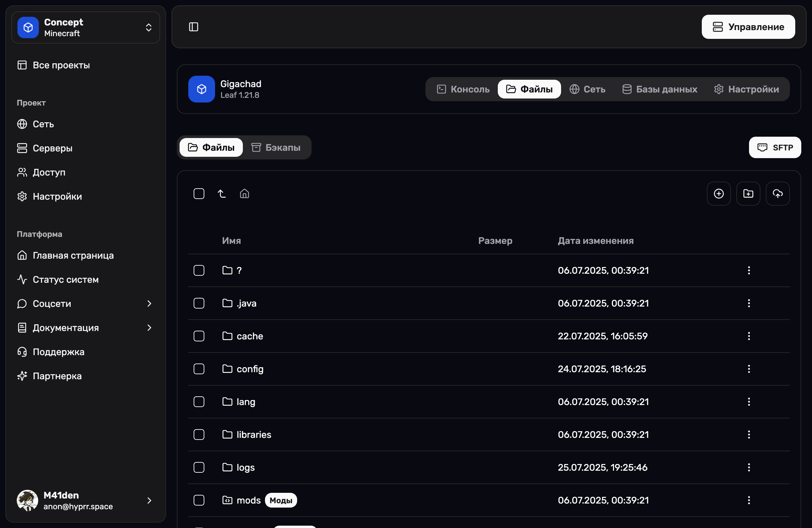Expand the Соцсети submenu
This screenshot has height=528, width=812.
point(85,304)
